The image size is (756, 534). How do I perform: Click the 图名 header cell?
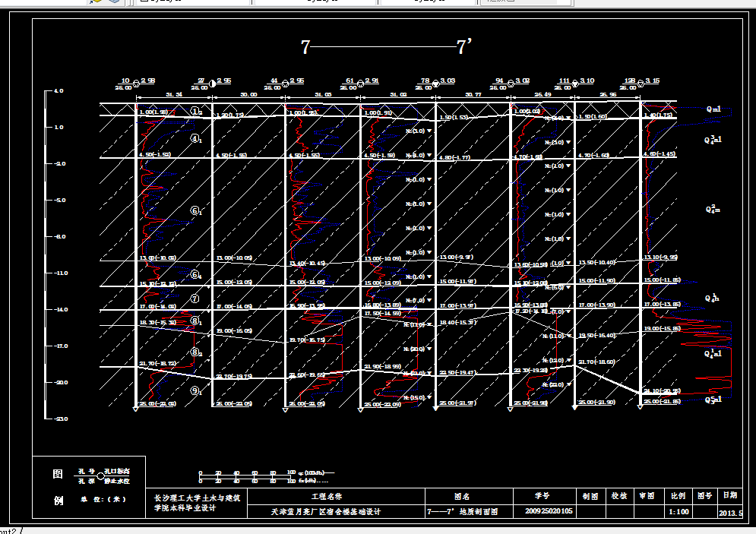462,497
